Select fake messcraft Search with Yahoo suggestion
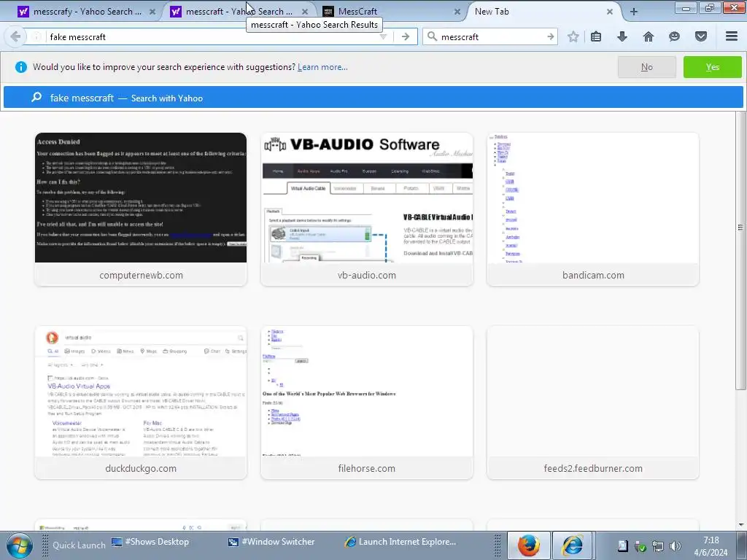This screenshot has height=560, width=747. (x=373, y=98)
